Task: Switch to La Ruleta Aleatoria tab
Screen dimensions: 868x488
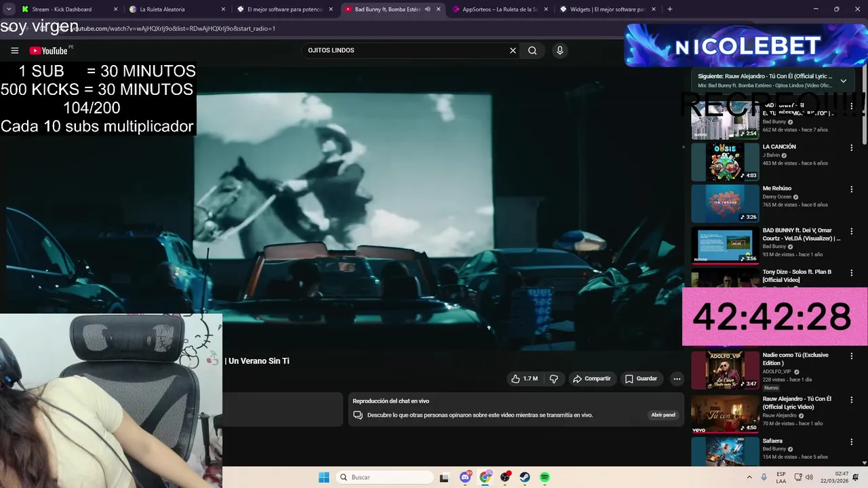Action: click(176, 9)
